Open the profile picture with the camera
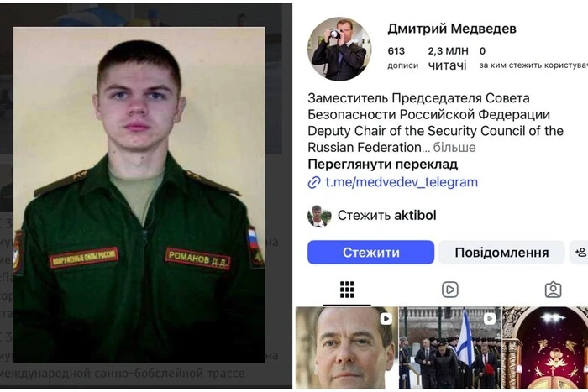Image resolution: width=588 pixels, height=392 pixels. pyautogui.click(x=339, y=49)
